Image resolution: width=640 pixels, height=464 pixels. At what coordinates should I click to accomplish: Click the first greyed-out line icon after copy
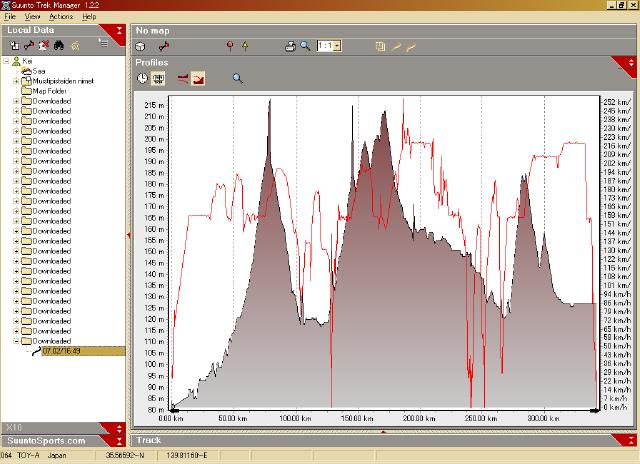point(396,47)
